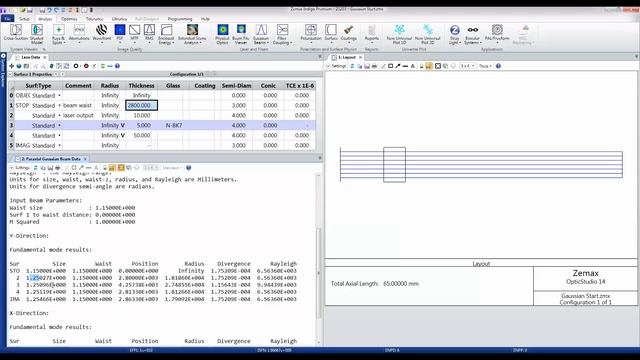Select the Lens Data editor tab
The height and width of the screenshot is (360, 640).
pyautogui.click(x=30, y=57)
